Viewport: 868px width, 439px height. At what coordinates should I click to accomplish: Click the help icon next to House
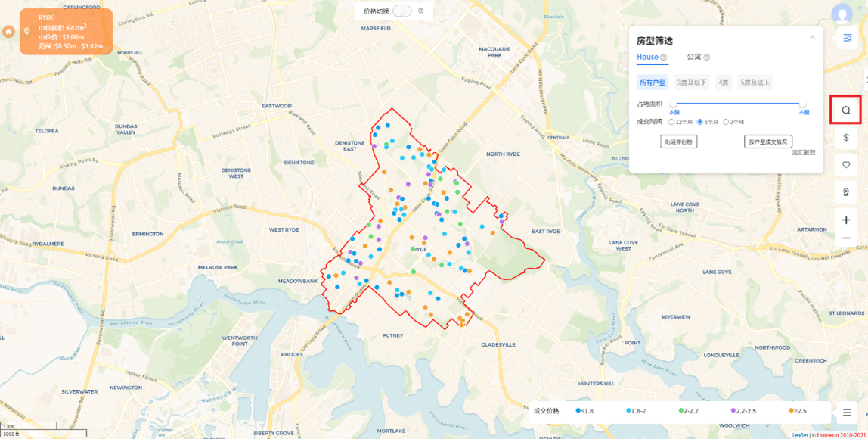664,57
